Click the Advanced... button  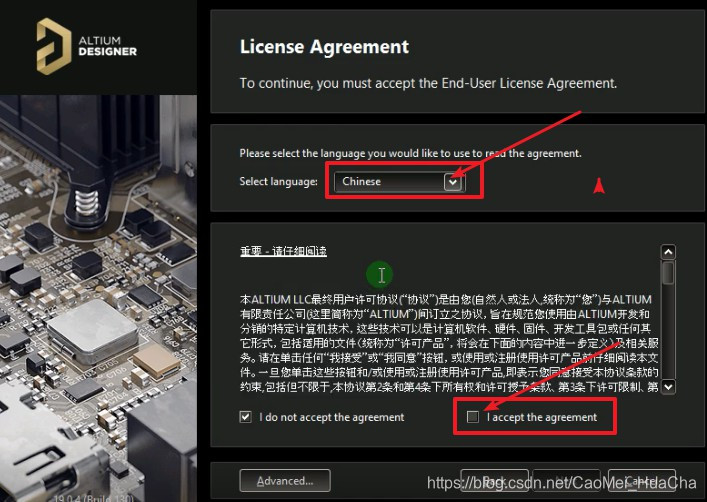(285, 481)
